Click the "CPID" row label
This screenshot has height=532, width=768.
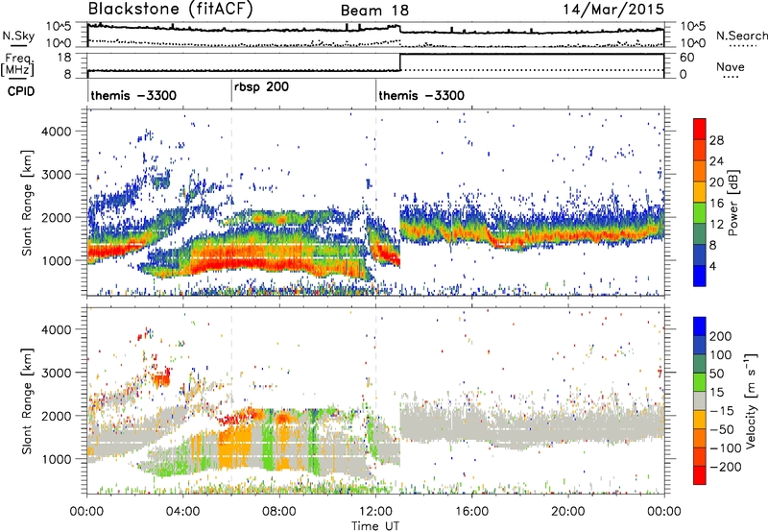click(x=21, y=91)
